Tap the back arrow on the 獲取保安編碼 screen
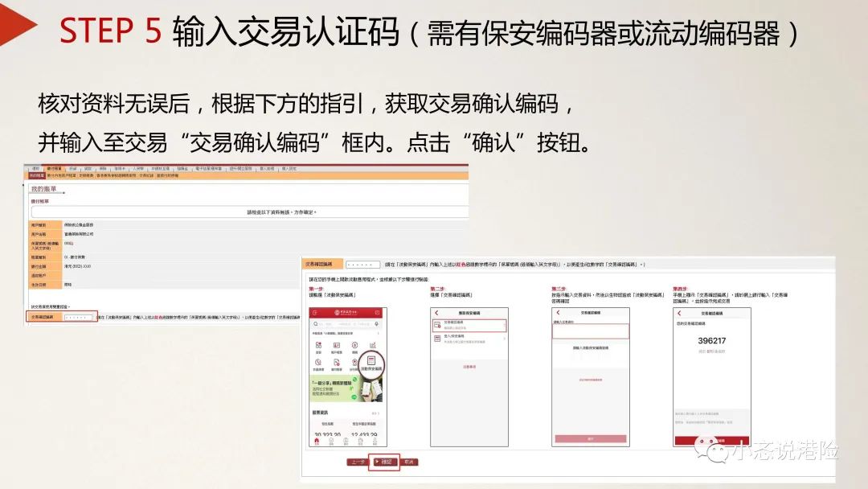The image size is (868, 489). 437,312
